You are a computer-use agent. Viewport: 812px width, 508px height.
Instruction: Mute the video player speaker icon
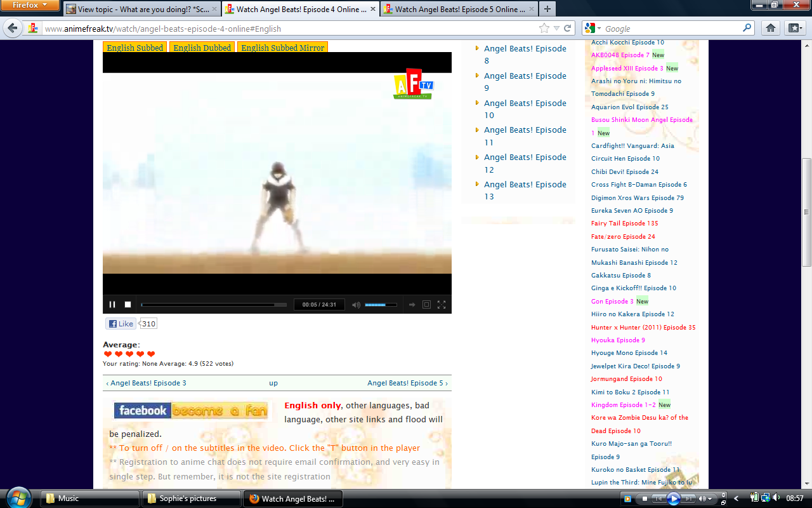(x=356, y=305)
